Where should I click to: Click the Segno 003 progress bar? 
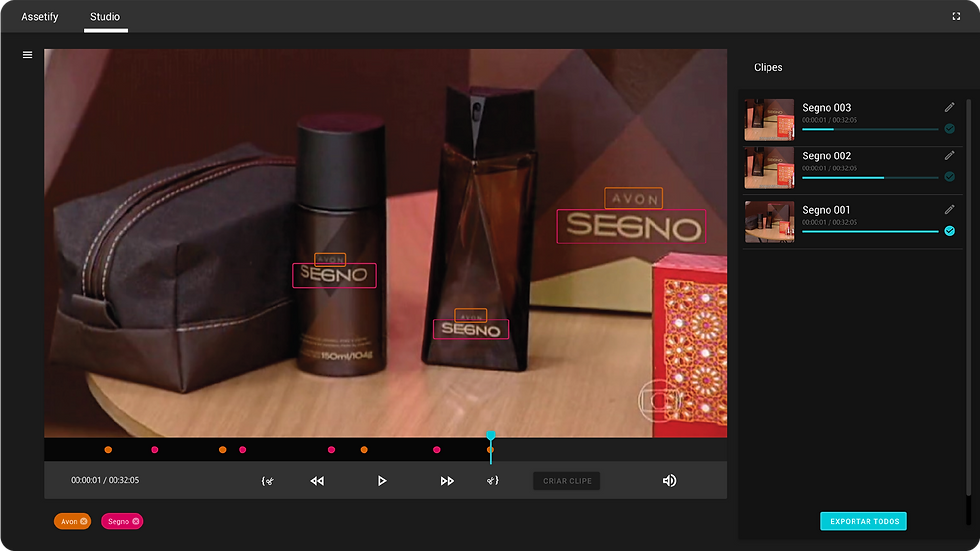[x=870, y=129]
